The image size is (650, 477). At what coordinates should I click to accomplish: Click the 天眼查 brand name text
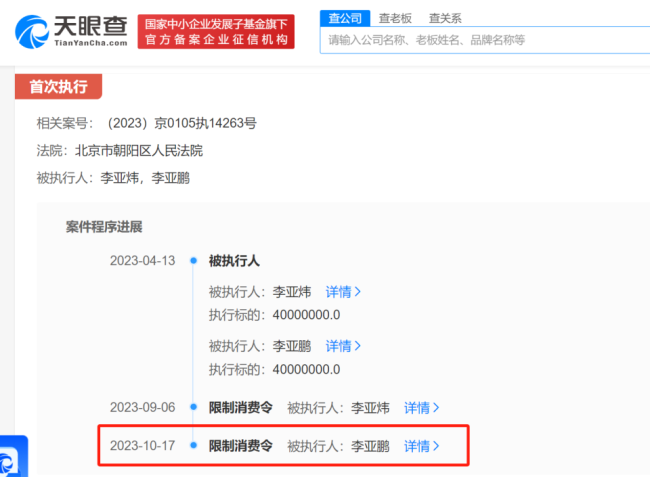[x=90, y=24]
